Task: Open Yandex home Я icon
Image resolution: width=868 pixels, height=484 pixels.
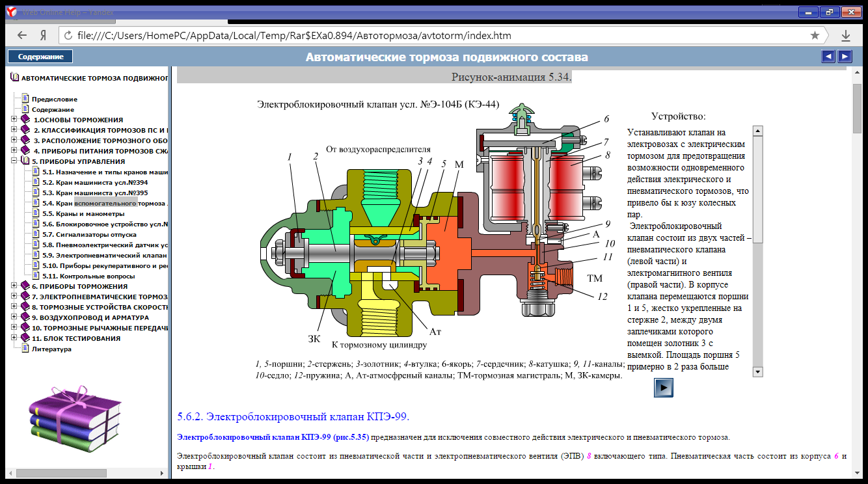Action: pyautogui.click(x=43, y=35)
